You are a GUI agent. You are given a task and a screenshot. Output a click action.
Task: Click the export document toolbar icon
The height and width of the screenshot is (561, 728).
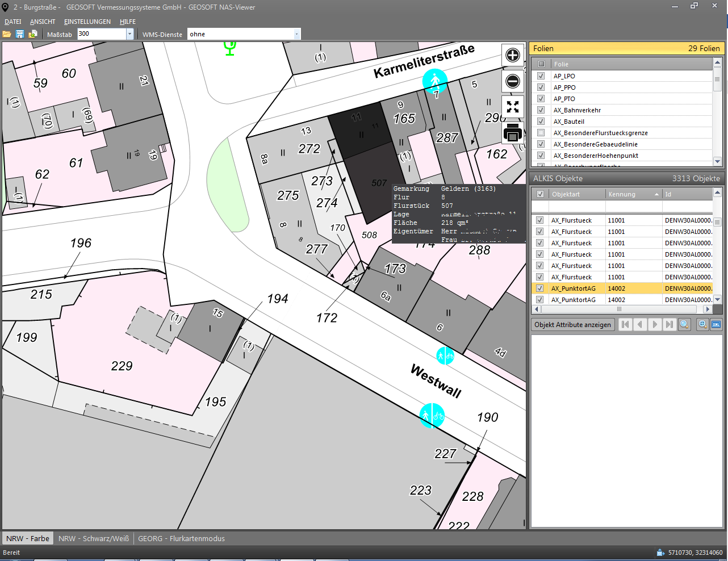[33, 34]
